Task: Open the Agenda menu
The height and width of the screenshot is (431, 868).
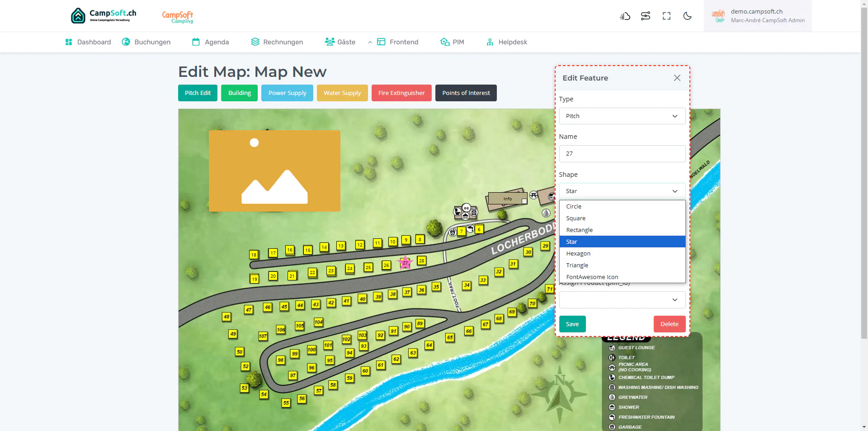Action: [211, 42]
